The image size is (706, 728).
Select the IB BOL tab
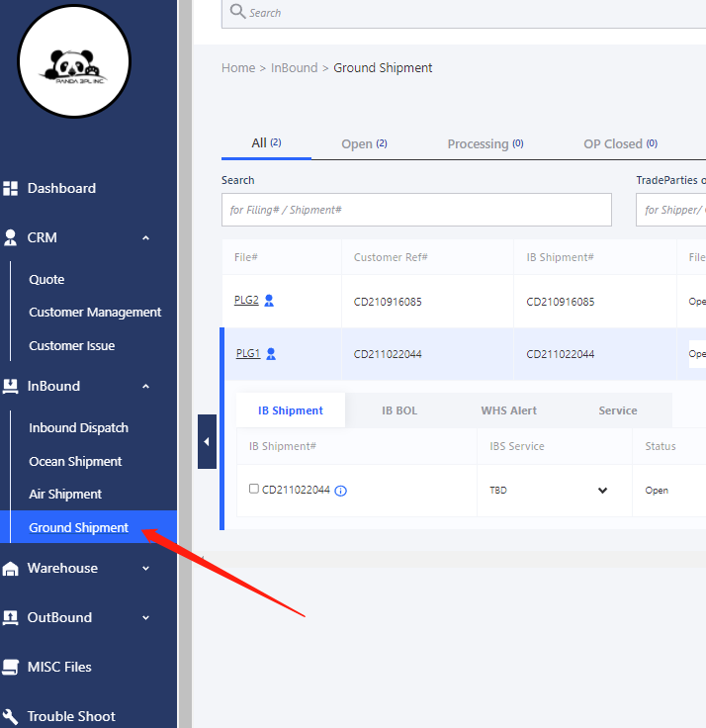click(399, 410)
